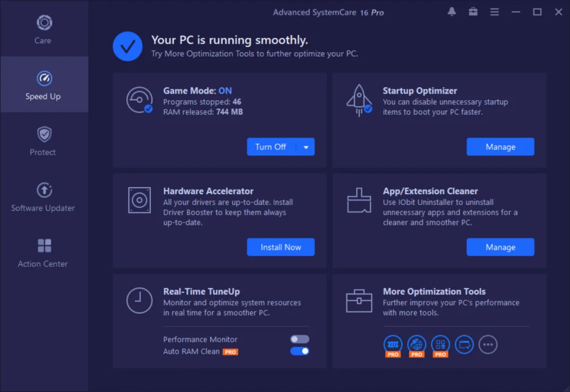Click the Auto RAM Clean PRO badge
The width and height of the screenshot is (570, 392).
click(x=230, y=352)
